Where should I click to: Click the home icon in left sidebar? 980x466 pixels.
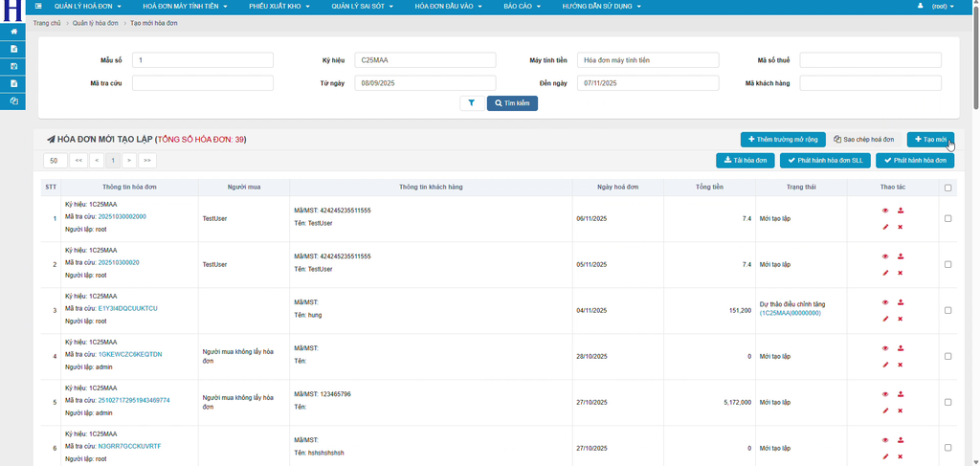click(x=13, y=31)
